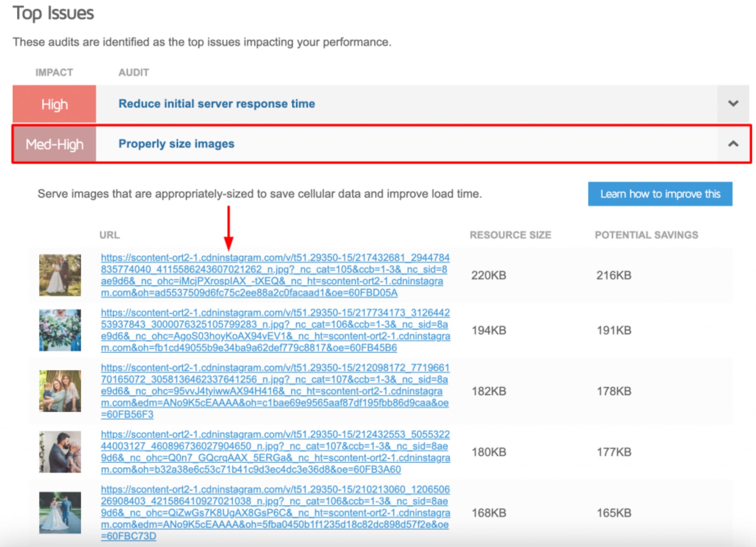Click the Reduce initial server response time title
This screenshot has height=547, width=756.
(216, 103)
